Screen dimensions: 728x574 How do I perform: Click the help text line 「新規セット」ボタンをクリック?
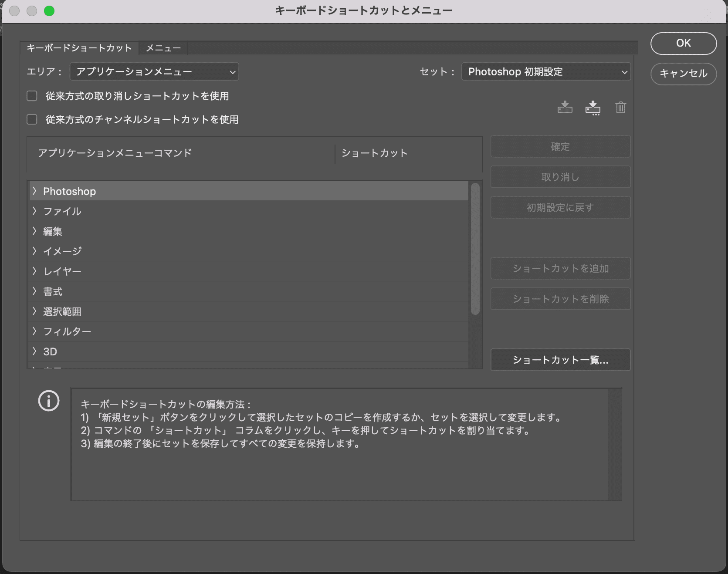(x=322, y=417)
